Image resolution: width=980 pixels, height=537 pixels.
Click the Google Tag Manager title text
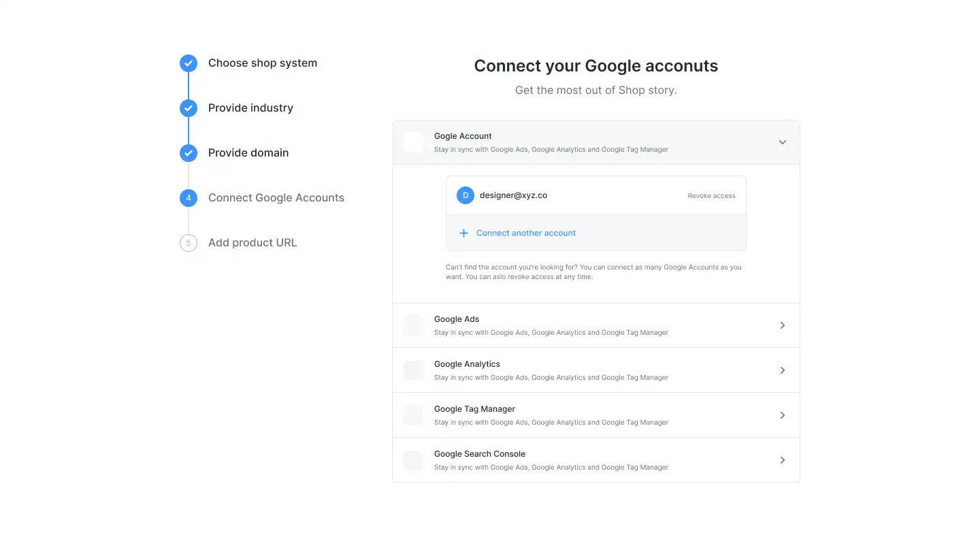point(474,409)
